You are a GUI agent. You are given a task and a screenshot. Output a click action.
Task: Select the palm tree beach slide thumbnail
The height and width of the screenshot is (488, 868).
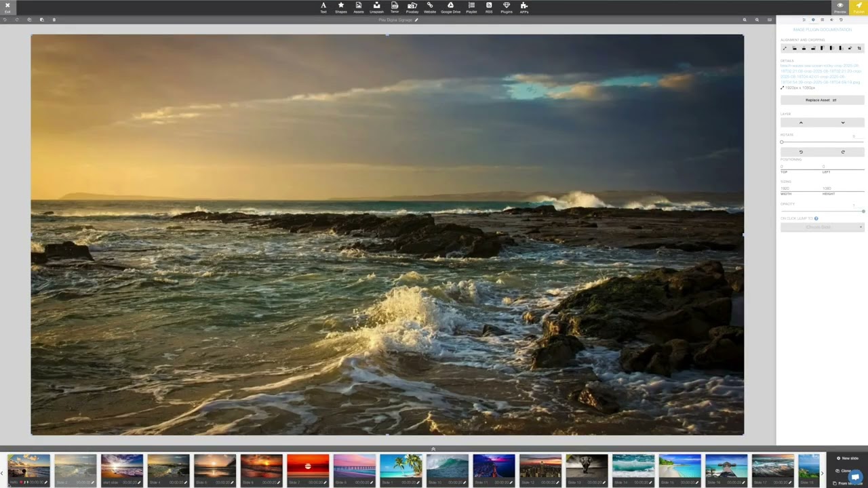[x=401, y=470]
